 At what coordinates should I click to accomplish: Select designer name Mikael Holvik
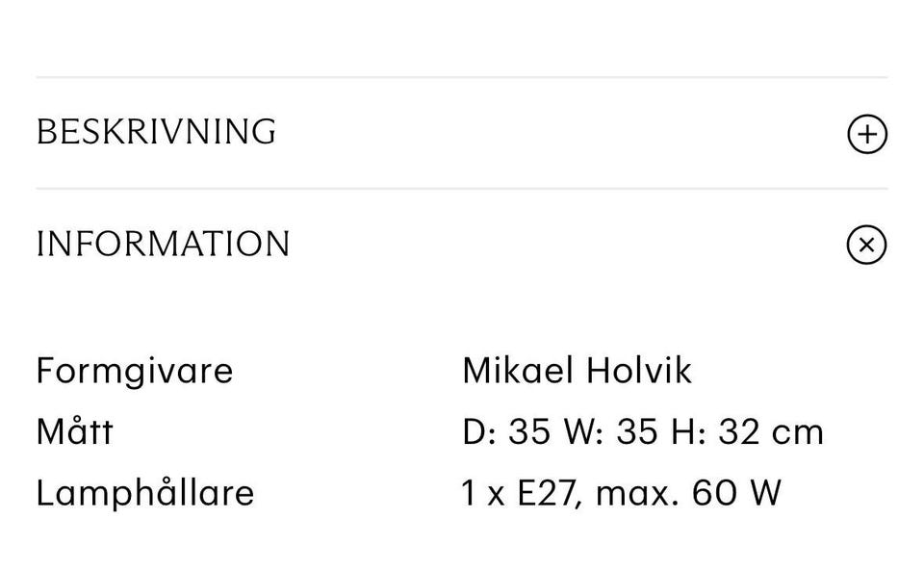coord(577,371)
